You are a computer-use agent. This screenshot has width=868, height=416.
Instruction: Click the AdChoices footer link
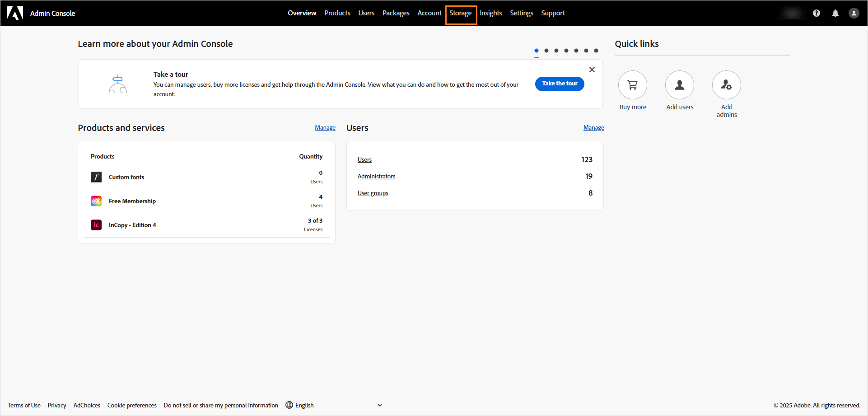pyautogui.click(x=87, y=405)
